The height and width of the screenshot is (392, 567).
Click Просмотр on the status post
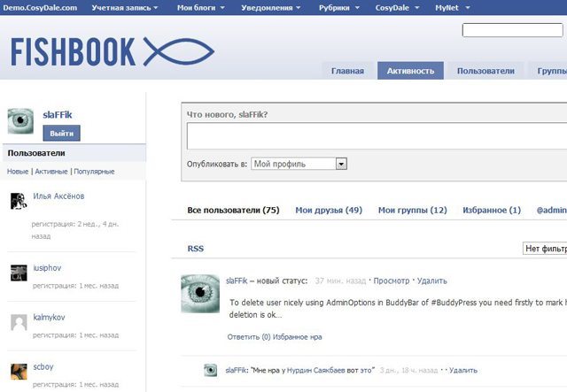(x=392, y=281)
